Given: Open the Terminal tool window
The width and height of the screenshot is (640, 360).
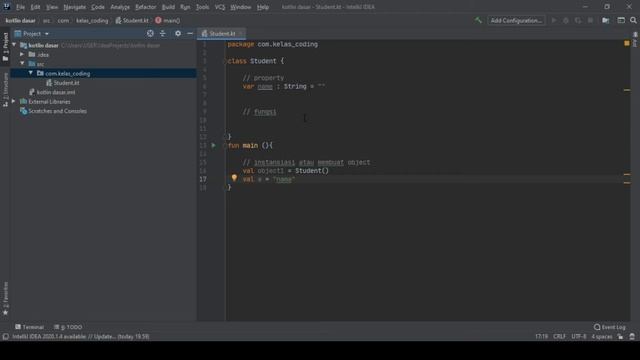Looking at the screenshot, I should [29, 327].
